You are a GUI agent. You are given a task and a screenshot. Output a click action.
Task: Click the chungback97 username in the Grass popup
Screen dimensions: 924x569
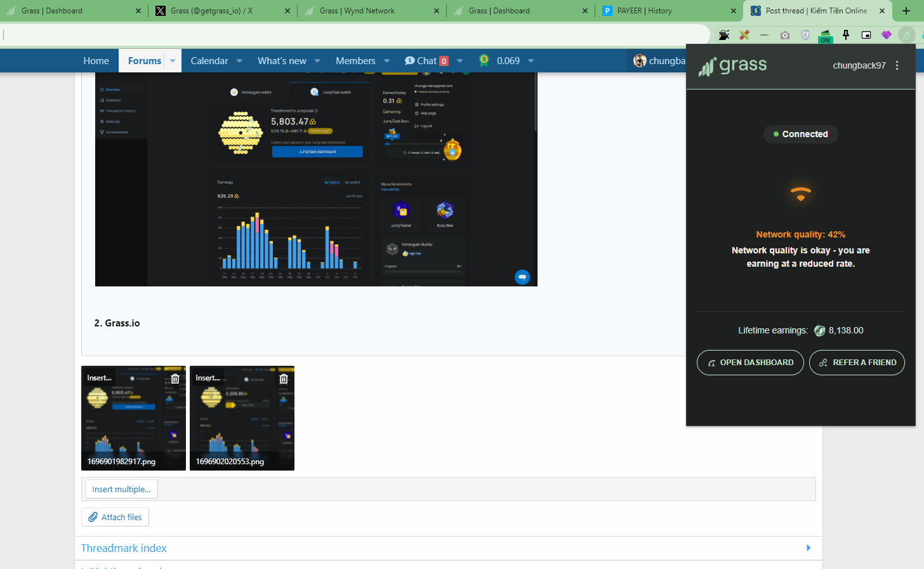859,65
